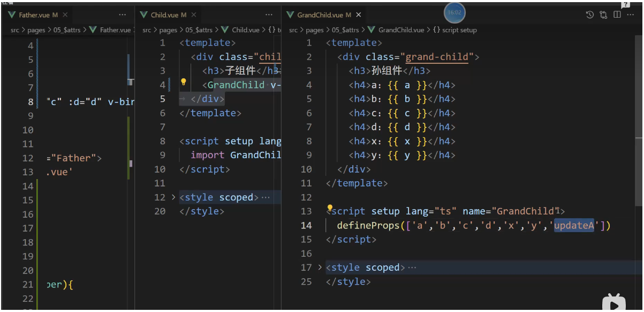Viewport: 644px width, 312px height.
Task: Click 'import GrandChil' on Child.vue line 9
Action: pos(236,155)
